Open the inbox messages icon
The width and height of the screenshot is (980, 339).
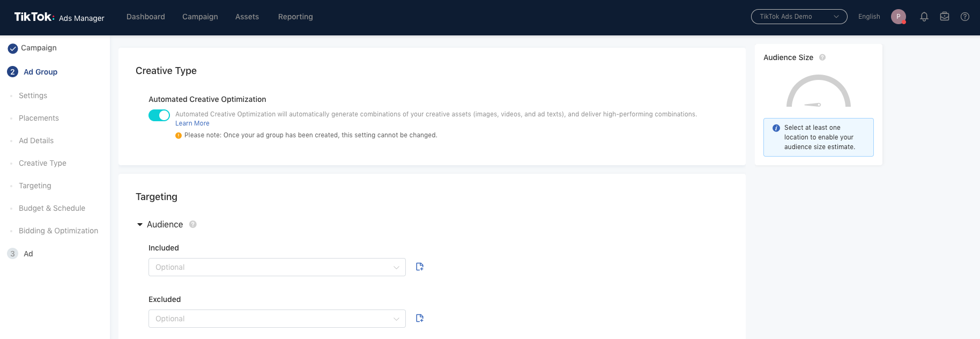coord(945,17)
